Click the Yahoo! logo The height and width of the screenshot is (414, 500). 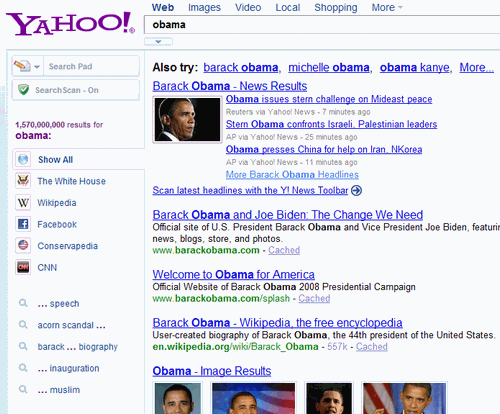point(70,23)
